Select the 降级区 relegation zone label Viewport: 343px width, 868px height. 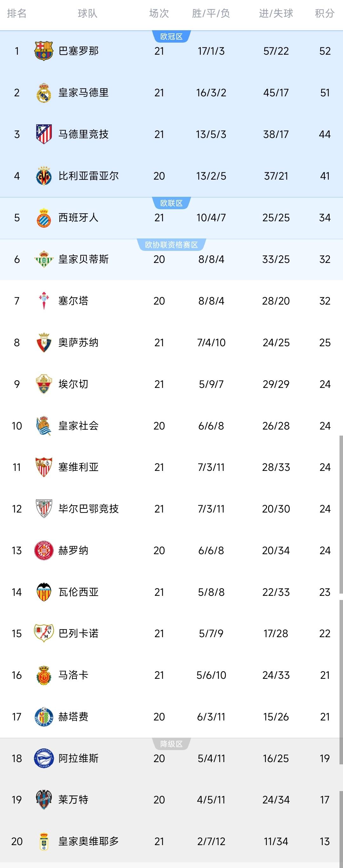[x=171, y=744]
